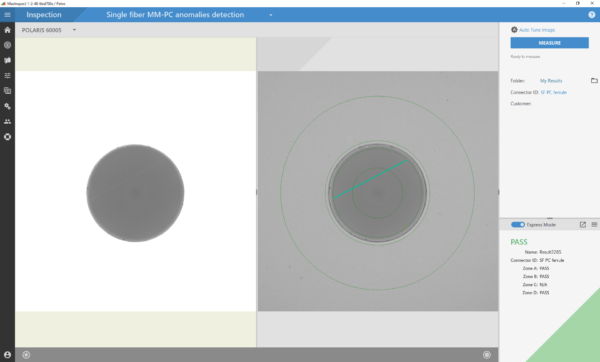Screen dimensions: 600x362
Task: Click the Inspection header tab
Action: point(44,15)
